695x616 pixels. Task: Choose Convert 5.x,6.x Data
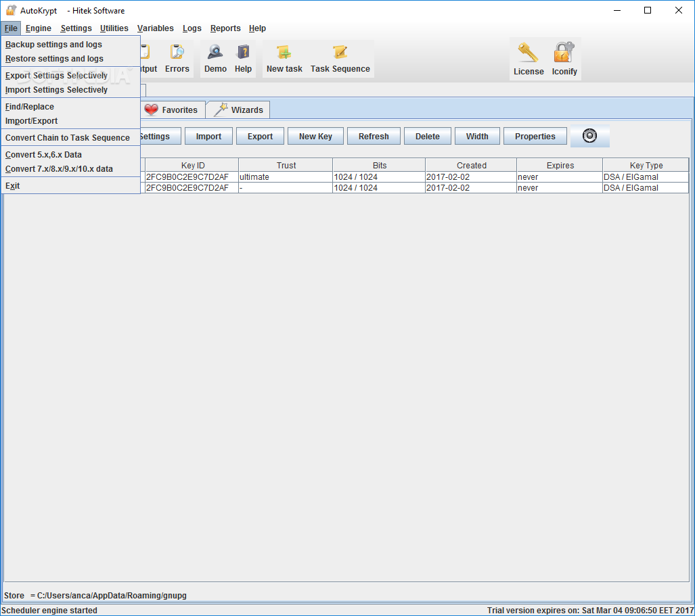71,155
